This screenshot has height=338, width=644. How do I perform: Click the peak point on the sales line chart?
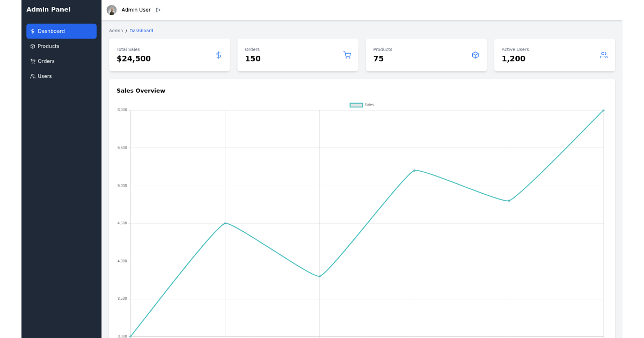point(603,111)
